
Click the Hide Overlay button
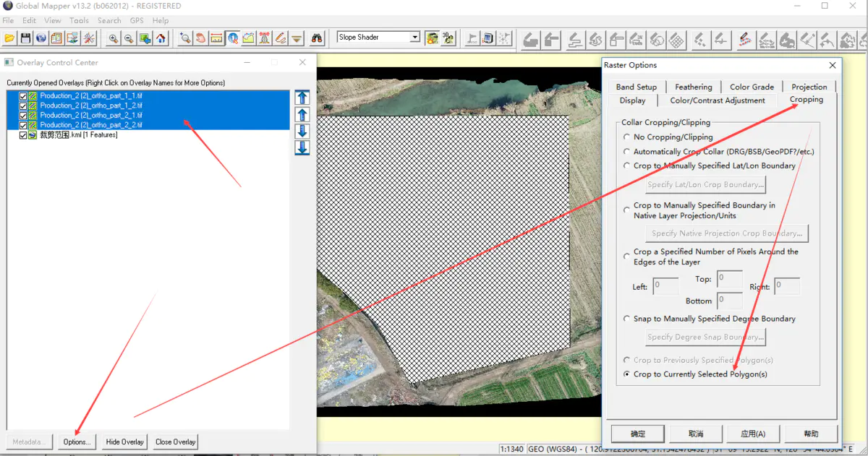click(124, 442)
